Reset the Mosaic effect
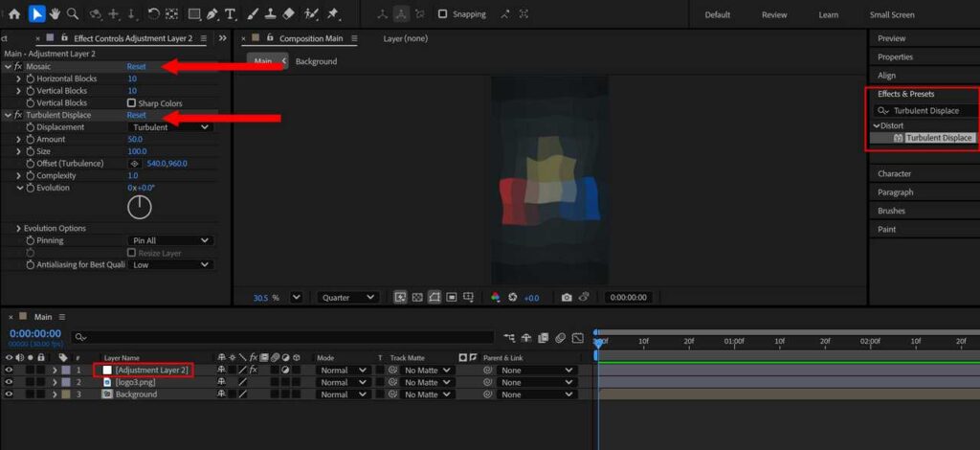The image size is (980, 450). [x=136, y=66]
